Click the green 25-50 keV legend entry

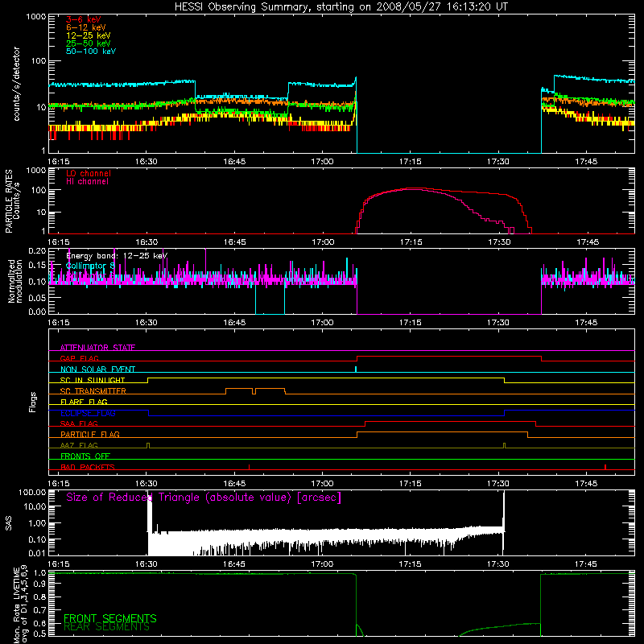point(89,43)
